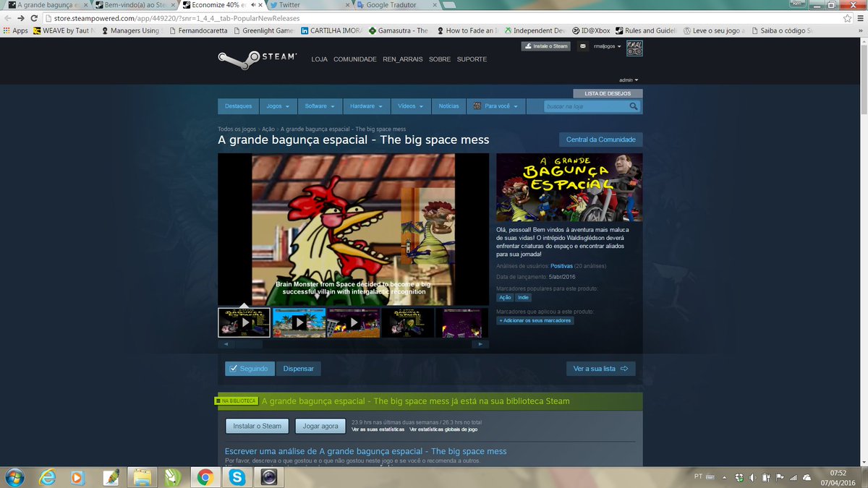Toggle the Seguindo follow checkbox button
The width and height of the screenshot is (868, 488).
pos(250,369)
